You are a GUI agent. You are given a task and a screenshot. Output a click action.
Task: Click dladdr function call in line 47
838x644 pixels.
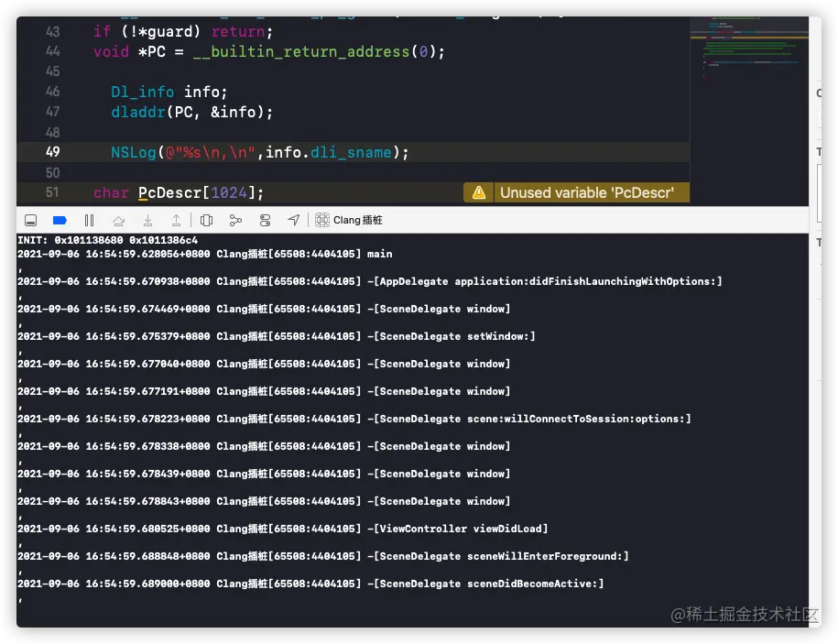click(138, 113)
